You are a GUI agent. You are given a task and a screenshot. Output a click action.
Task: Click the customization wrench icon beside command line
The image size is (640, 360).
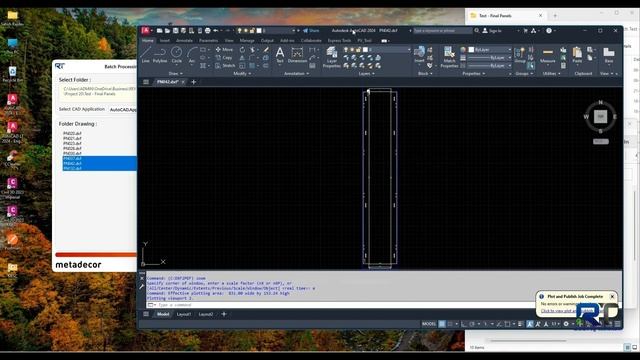click(141, 287)
